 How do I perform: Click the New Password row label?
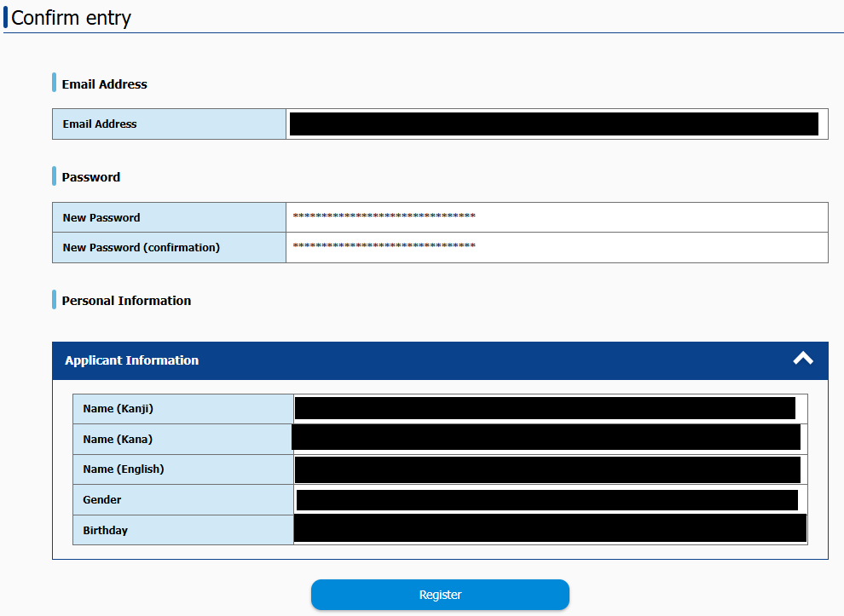pos(101,218)
